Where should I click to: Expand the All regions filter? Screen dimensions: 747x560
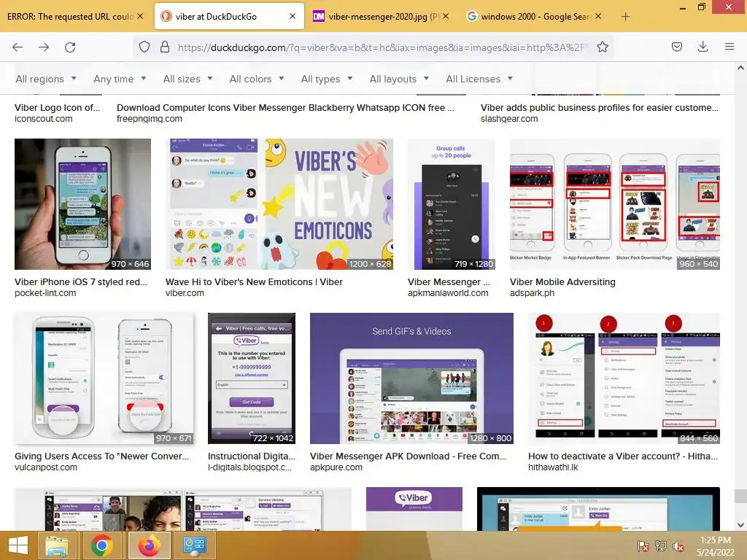(x=46, y=79)
